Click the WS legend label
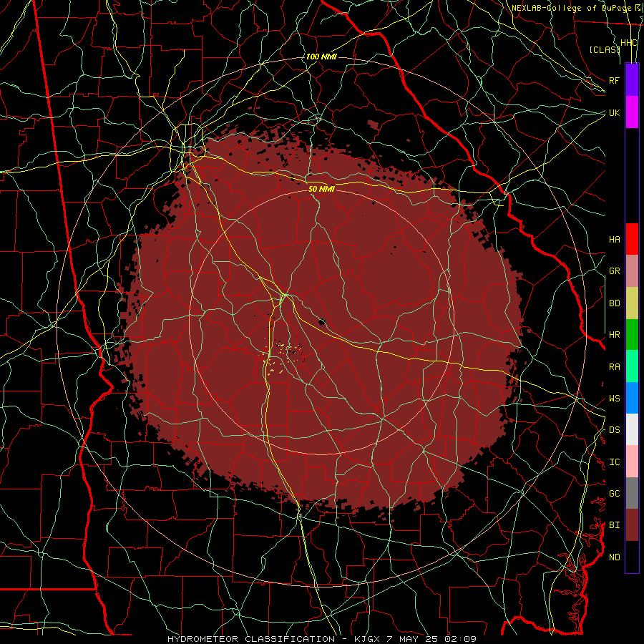This screenshot has width=644, height=644. tap(615, 399)
